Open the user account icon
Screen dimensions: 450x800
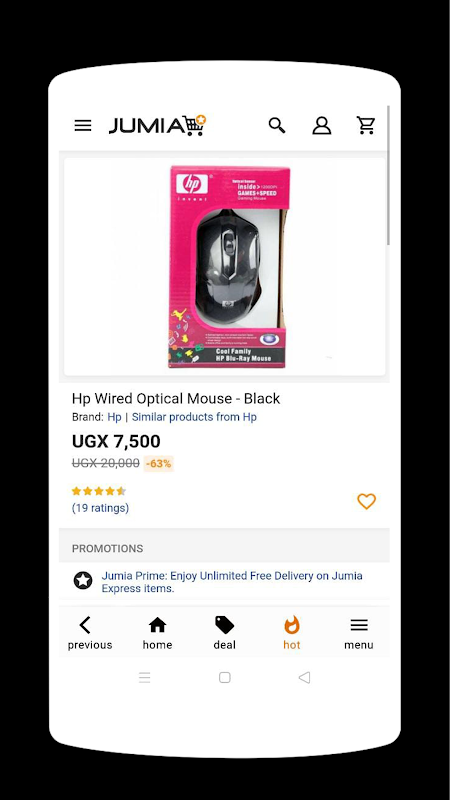point(321,126)
